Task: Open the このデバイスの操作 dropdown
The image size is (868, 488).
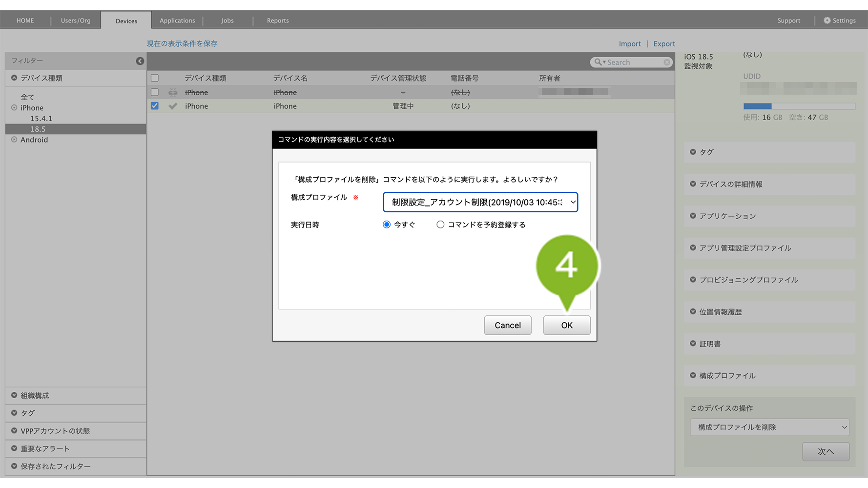Action: pyautogui.click(x=769, y=427)
